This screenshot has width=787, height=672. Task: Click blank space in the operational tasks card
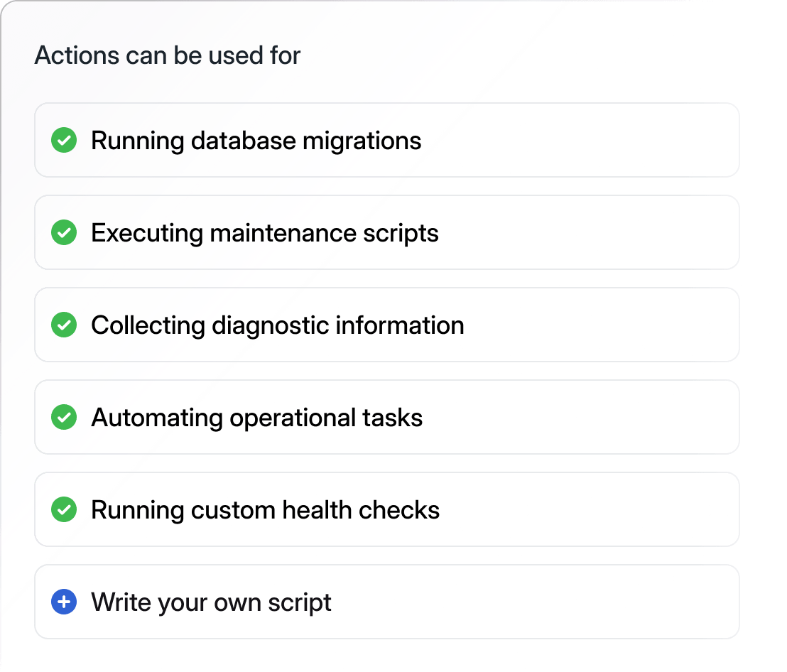582,418
